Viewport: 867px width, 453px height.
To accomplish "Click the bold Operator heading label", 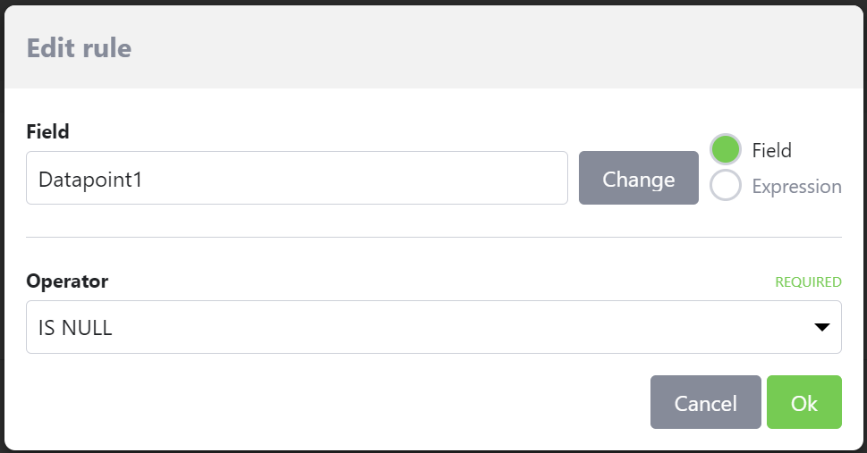I will click(67, 281).
